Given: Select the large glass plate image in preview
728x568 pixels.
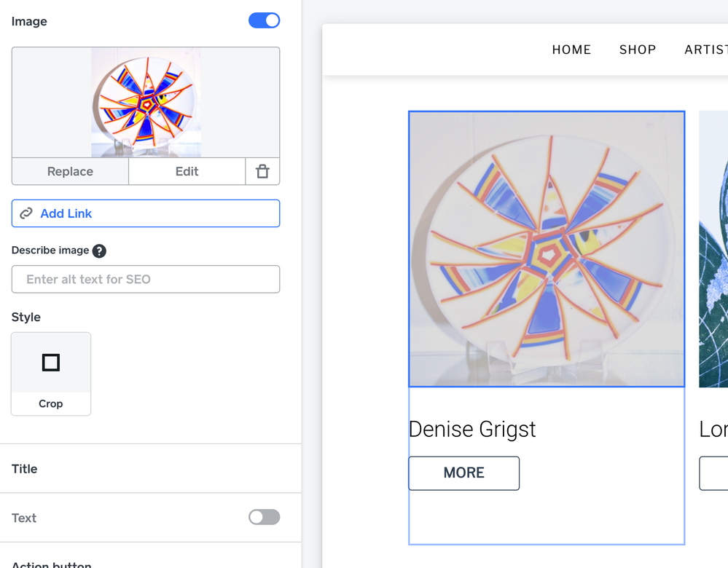Looking at the screenshot, I should pyautogui.click(x=547, y=248).
